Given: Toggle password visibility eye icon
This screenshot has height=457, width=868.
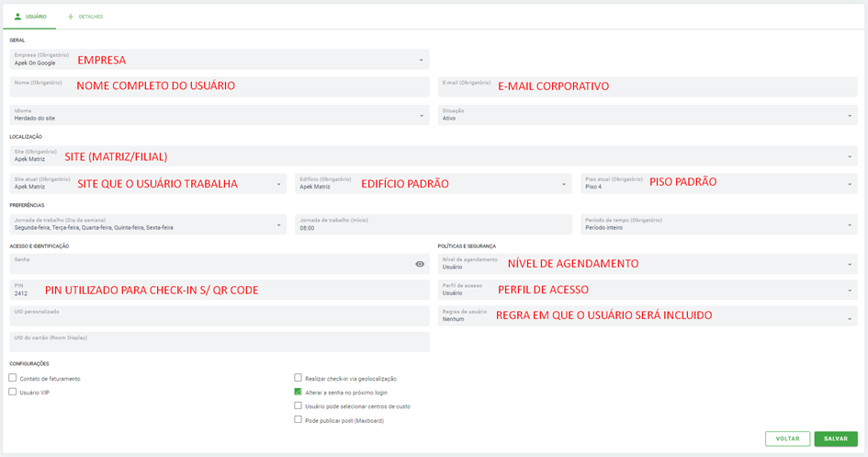Looking at the screenshot, I should pos(420,264).
